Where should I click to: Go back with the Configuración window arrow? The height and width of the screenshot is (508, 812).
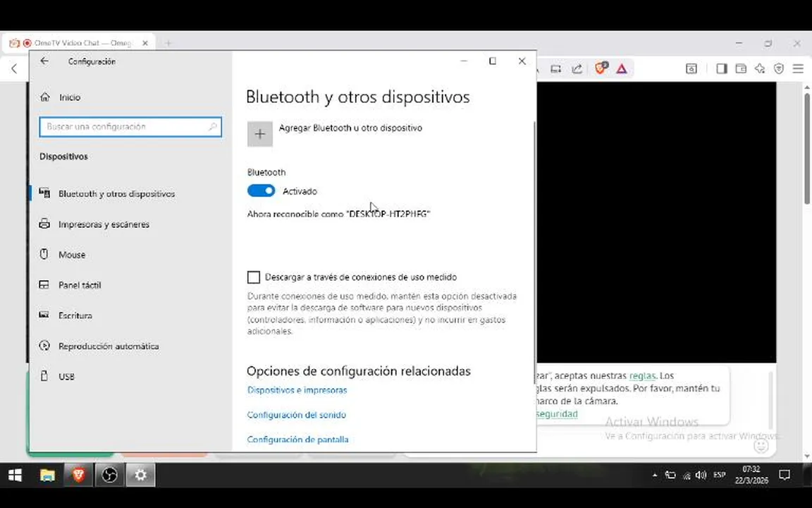pos(44,61)
